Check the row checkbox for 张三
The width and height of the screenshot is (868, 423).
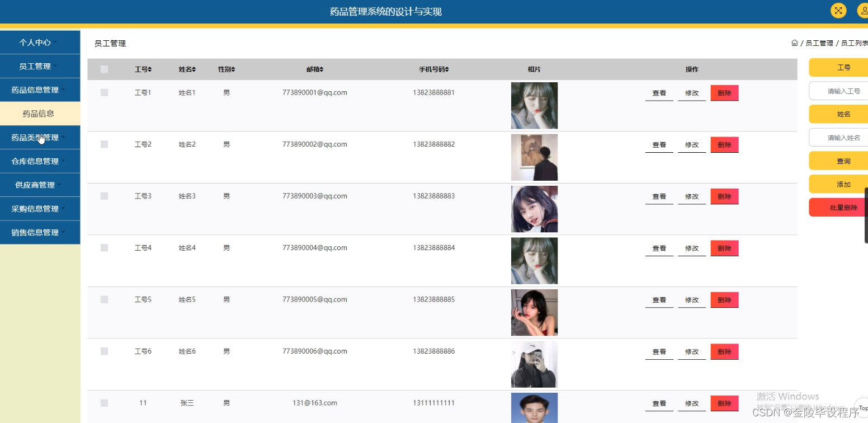coord(104,403)
